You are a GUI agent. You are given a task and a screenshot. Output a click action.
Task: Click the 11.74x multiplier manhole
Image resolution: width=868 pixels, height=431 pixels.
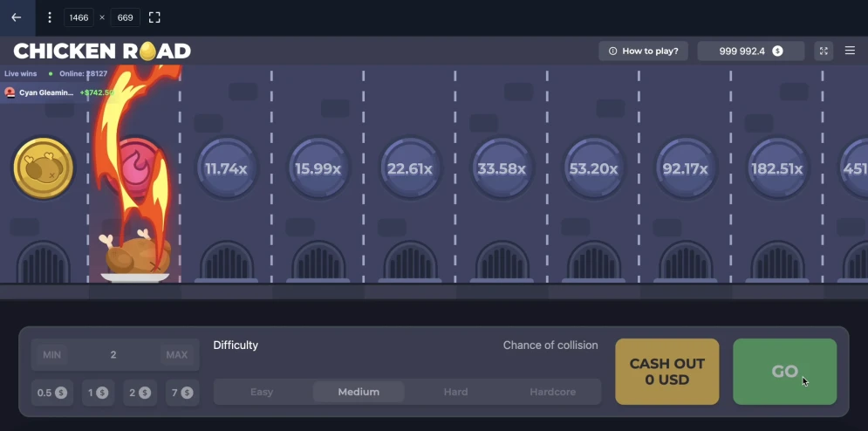click(x=226, y=168)
